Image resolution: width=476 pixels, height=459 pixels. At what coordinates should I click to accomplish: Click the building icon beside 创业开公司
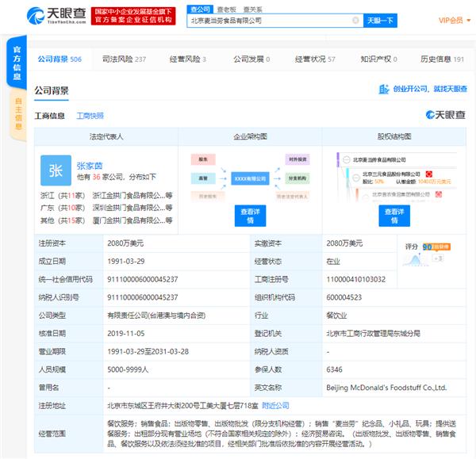(x=384, y=90)
